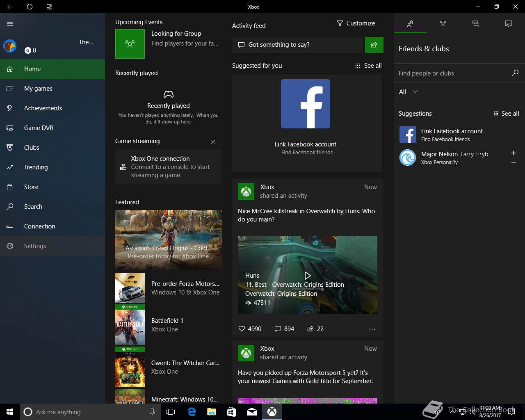Click the Cortana microphone icon

(152, 412)
